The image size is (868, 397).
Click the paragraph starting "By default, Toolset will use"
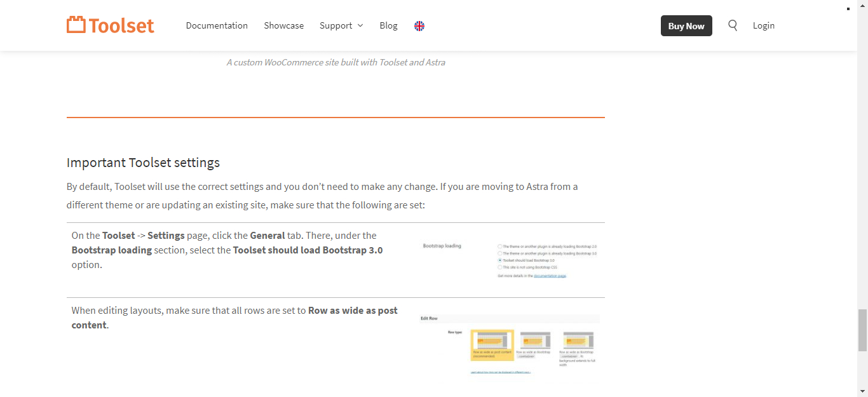[x=322, y=196]
